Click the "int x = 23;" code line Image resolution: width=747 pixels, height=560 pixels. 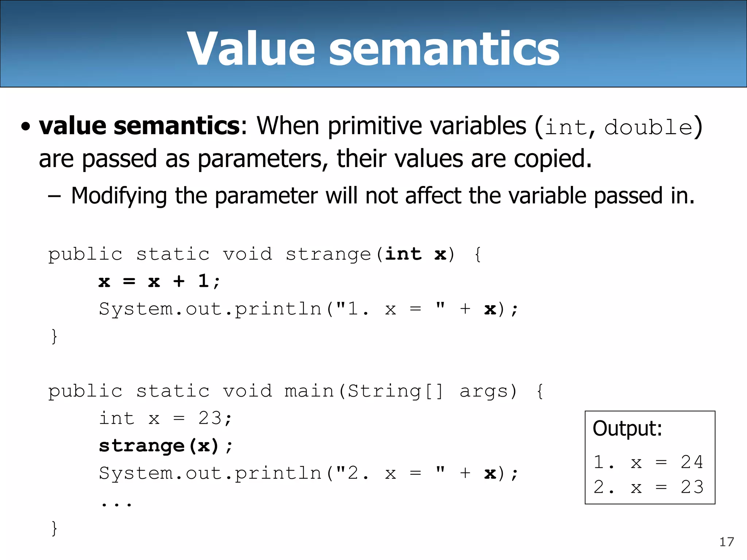coord(165,418)
